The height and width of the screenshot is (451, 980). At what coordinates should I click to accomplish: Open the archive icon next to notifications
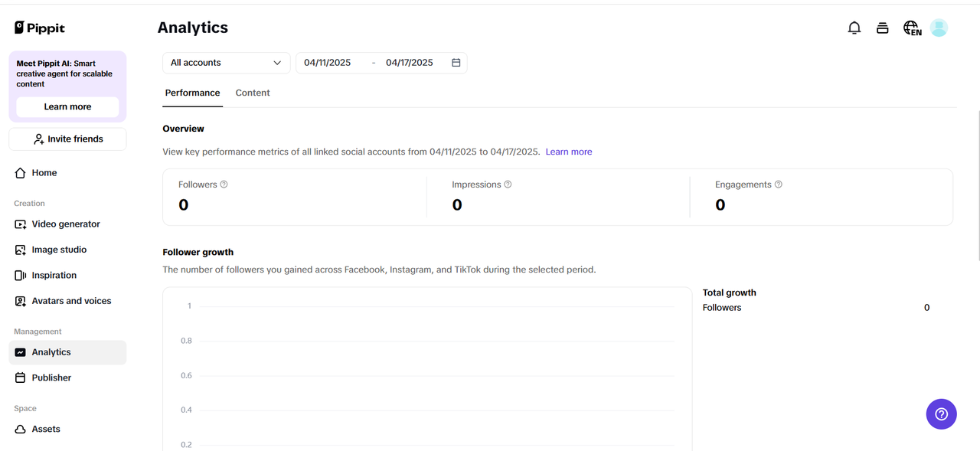pos(882,27)
